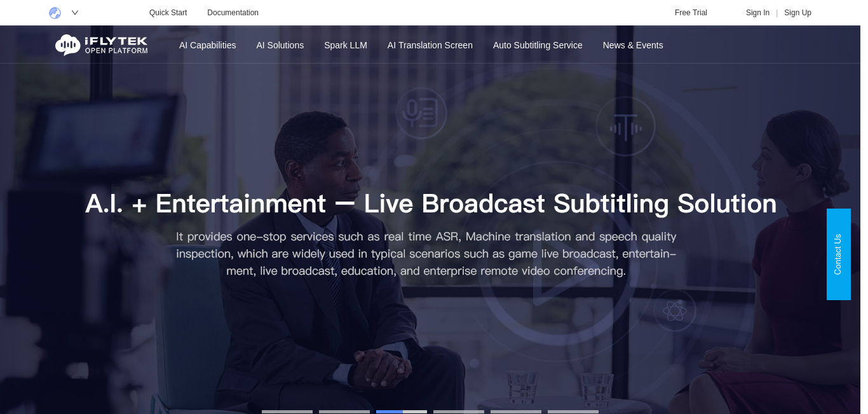Expand the language chevron dropdown
The image size is (868, 414).
tap(75, 13)
